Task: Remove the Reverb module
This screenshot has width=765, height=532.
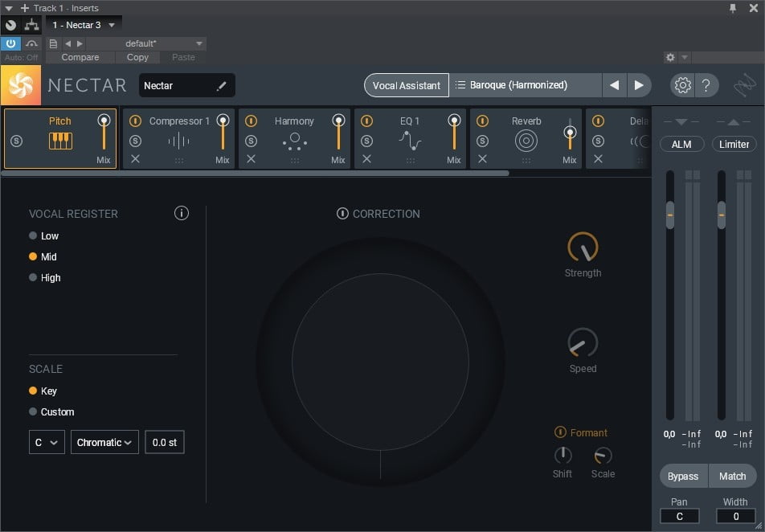Action: (482, 159)
